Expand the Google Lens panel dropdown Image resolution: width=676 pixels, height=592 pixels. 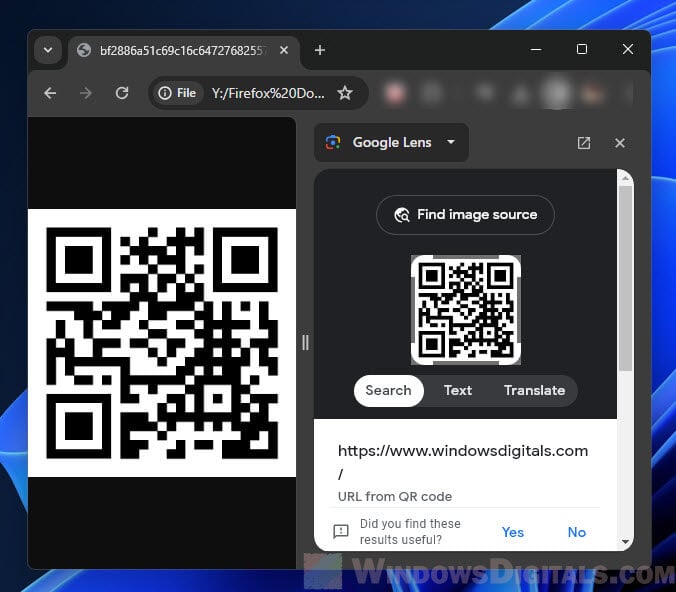[x=451, y=142]
